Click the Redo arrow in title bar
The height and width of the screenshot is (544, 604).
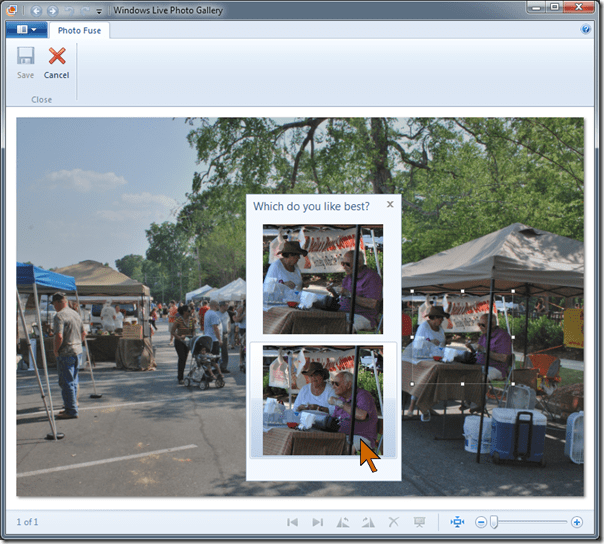[x=85, y=11]
